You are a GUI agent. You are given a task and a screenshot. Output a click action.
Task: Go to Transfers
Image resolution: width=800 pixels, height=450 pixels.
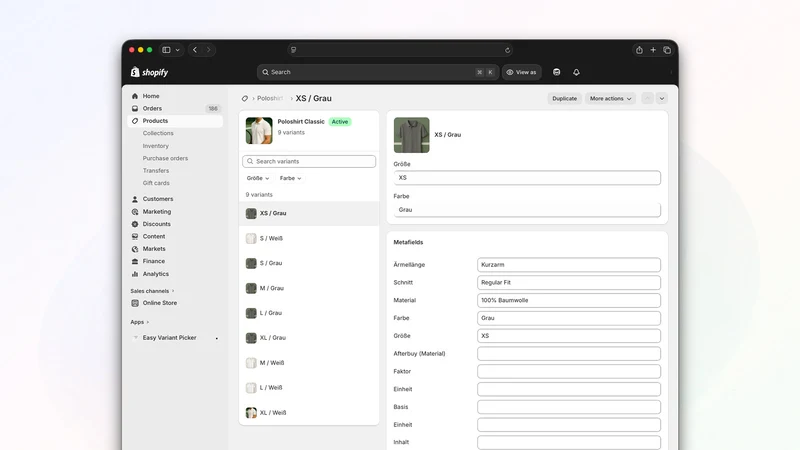pos(156,170)
